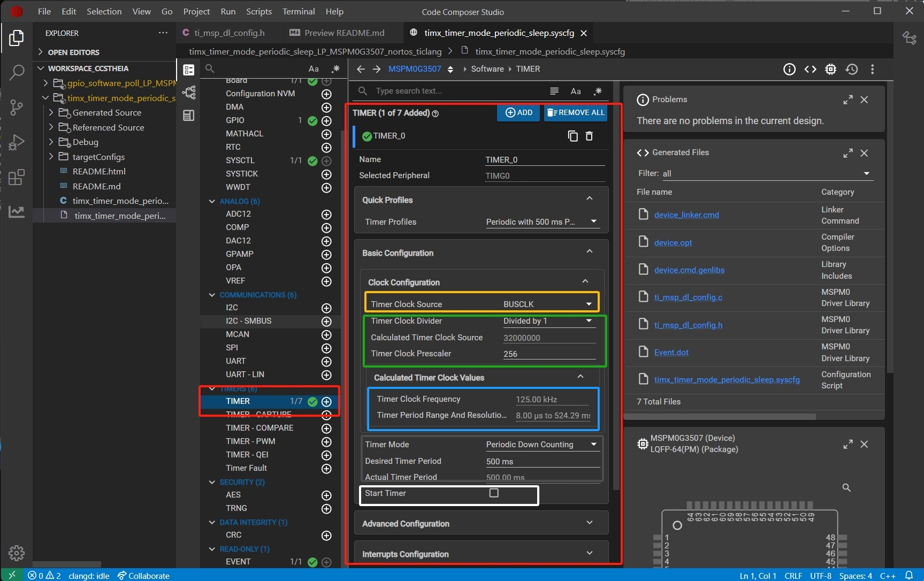Click the Timer Clock Prescaler field

(x=549, y=354)
